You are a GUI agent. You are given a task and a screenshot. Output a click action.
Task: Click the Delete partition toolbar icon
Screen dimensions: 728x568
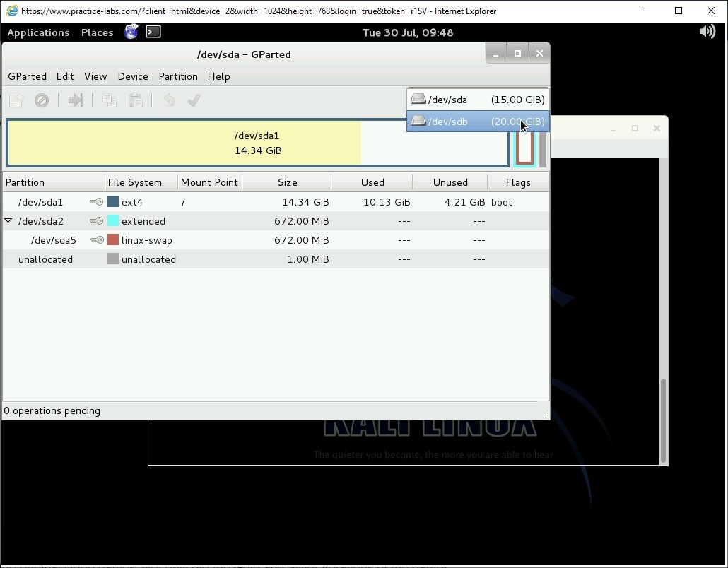[x=42, y=100]
